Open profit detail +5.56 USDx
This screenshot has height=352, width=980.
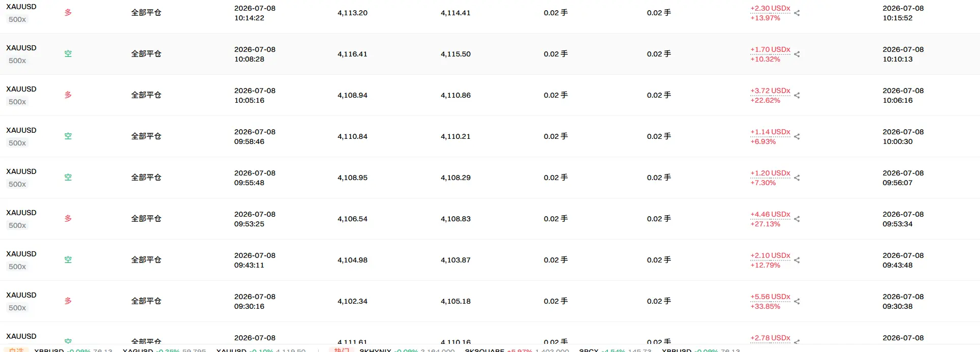770,297
